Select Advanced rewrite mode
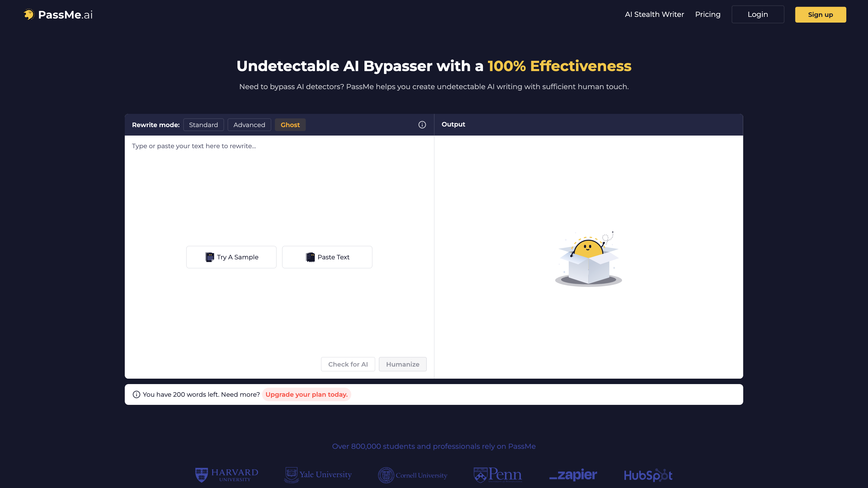 point(249,125)
